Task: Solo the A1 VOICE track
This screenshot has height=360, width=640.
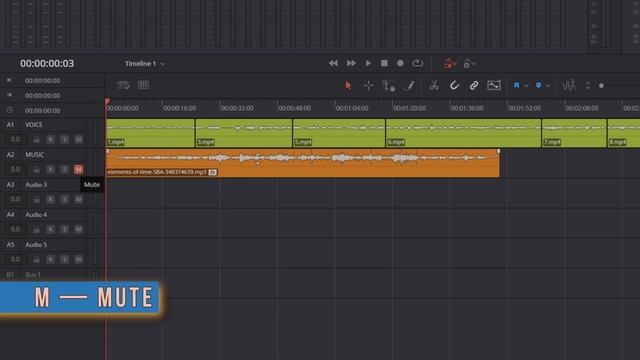Action: click(x=64, y=140)
